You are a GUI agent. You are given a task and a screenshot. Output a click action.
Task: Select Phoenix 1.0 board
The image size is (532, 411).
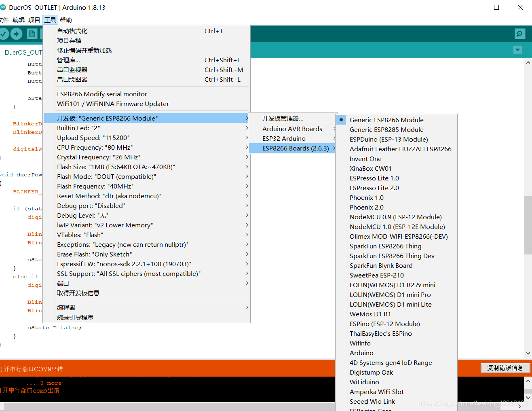(x=397, y=197)
